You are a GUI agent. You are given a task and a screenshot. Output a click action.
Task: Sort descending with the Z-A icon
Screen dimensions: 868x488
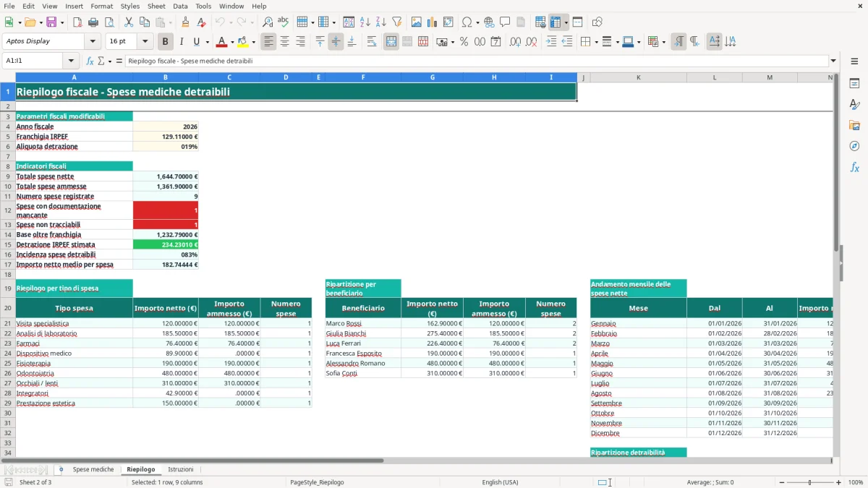tap(381, 22)
